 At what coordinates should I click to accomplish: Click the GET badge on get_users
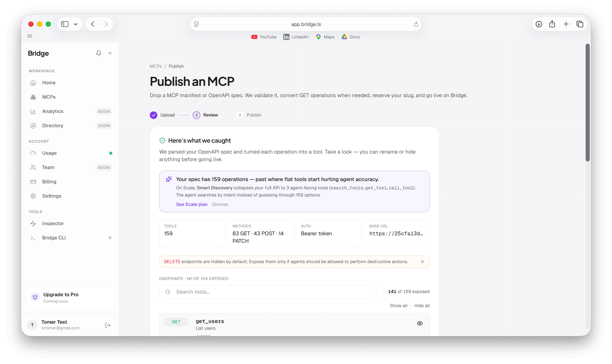point(176,322)
